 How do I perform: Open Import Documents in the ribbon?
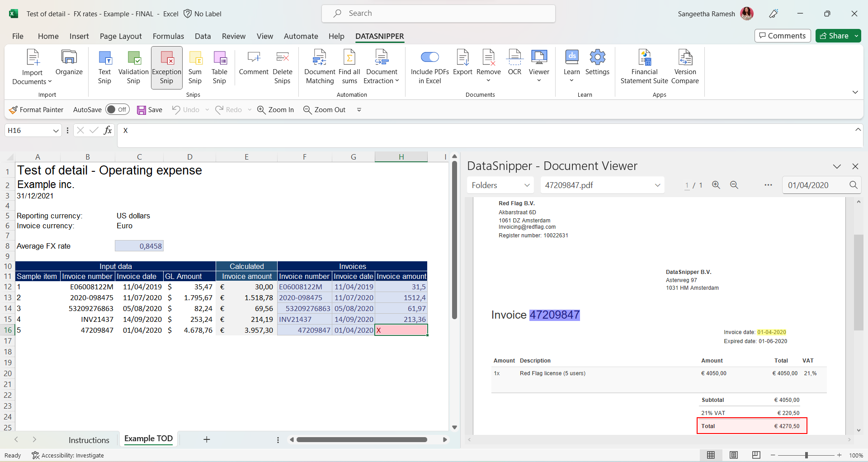[32, 67]
